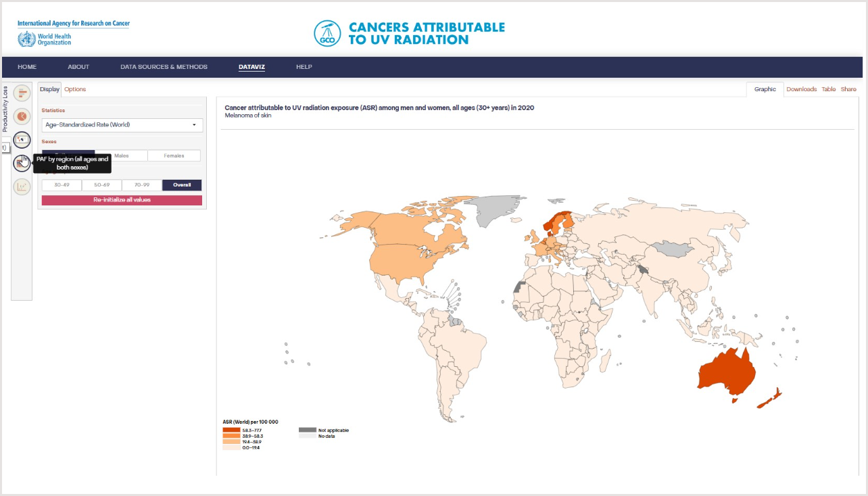
Task: Select Females sex filter
Action: click(x=174, y=155)
